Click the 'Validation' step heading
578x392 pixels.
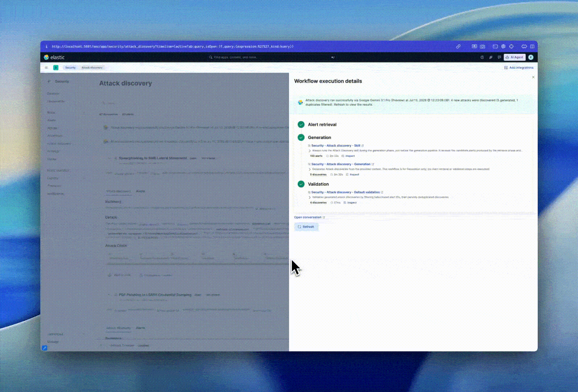tap(318, 184)
